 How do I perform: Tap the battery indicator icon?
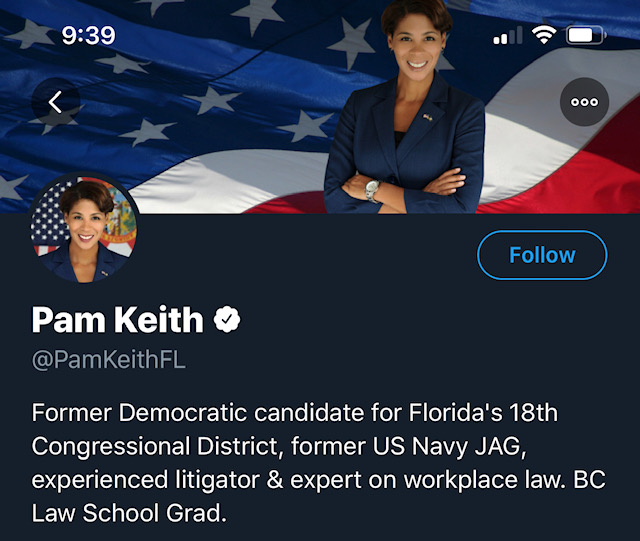586,36
